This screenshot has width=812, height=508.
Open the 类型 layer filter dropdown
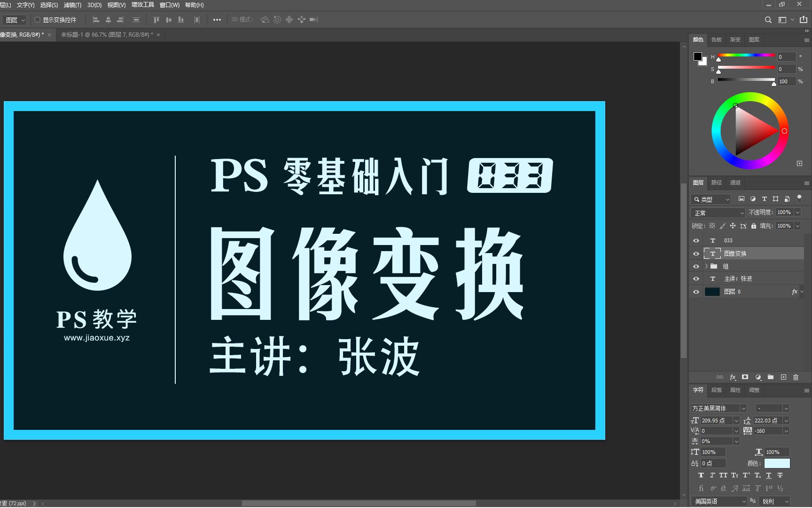pos(710,199)
